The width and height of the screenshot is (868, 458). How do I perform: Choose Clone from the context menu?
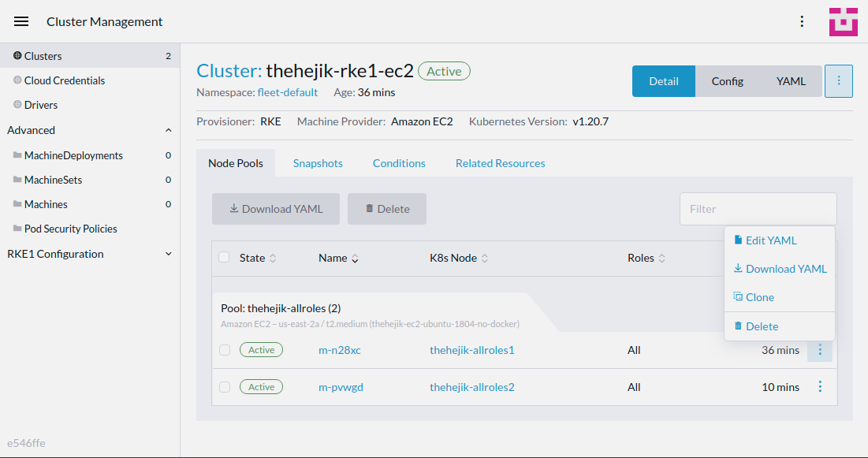click(x=759, y=296)
